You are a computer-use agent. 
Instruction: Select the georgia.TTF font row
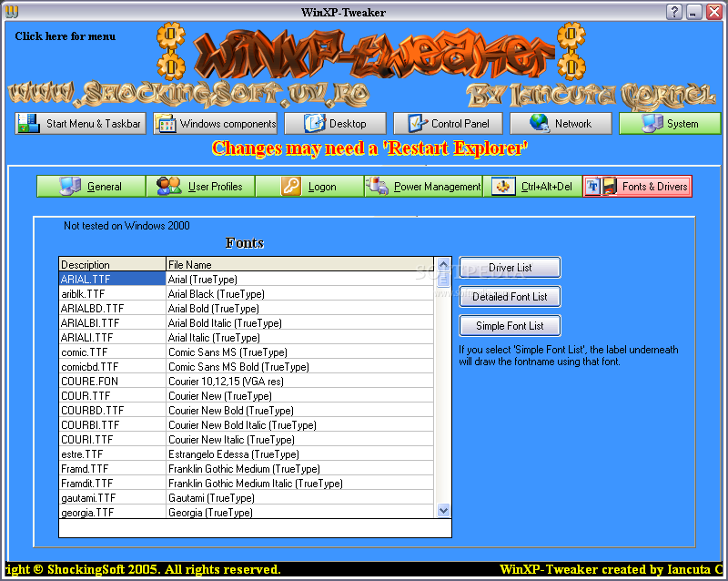pyautogui.click(x=246, y=512)
